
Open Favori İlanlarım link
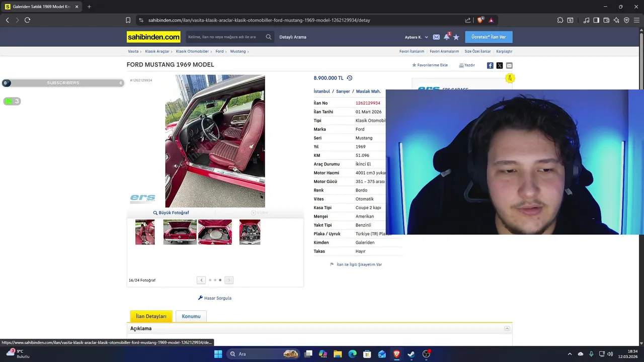pos(412,51)
